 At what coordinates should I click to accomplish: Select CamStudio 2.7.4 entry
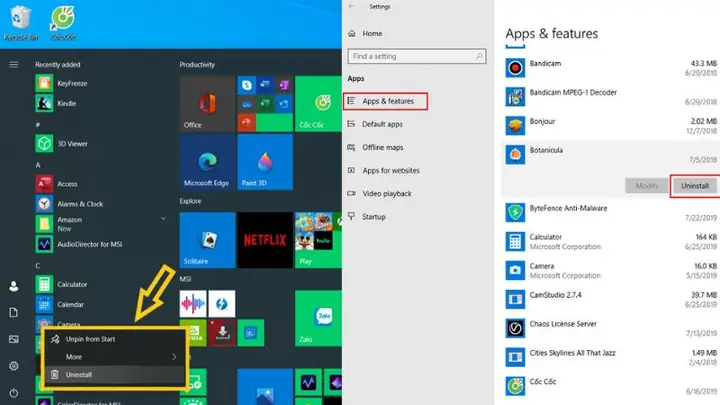coord(610,299)
